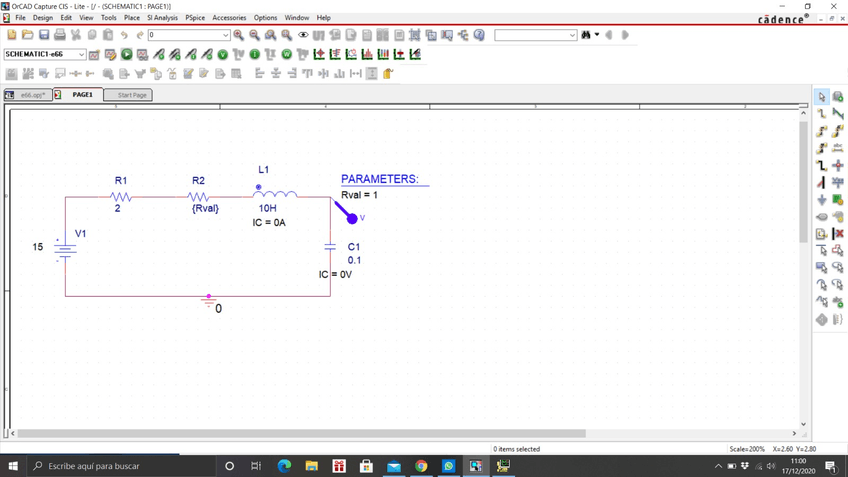
Task: Select the Place Wire tool
Action: click(822, 113)
